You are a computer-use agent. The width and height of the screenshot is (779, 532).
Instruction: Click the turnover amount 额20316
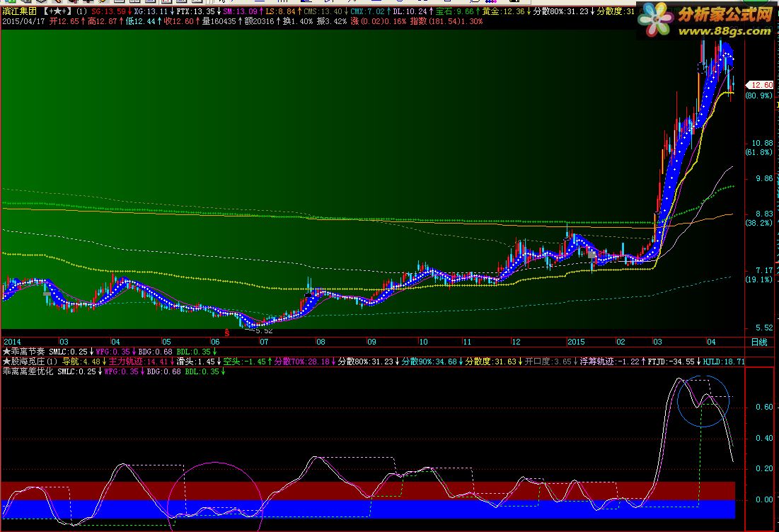point(260,21)
